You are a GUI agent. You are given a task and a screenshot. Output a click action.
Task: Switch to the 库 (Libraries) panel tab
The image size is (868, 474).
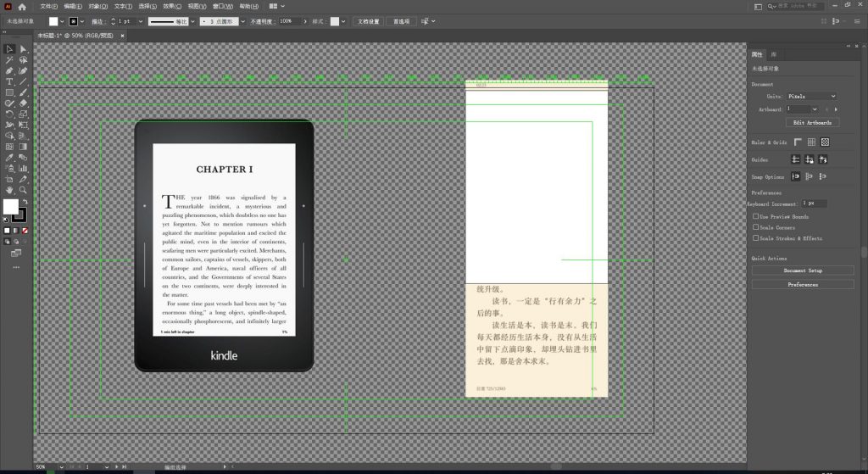point(774,54)
